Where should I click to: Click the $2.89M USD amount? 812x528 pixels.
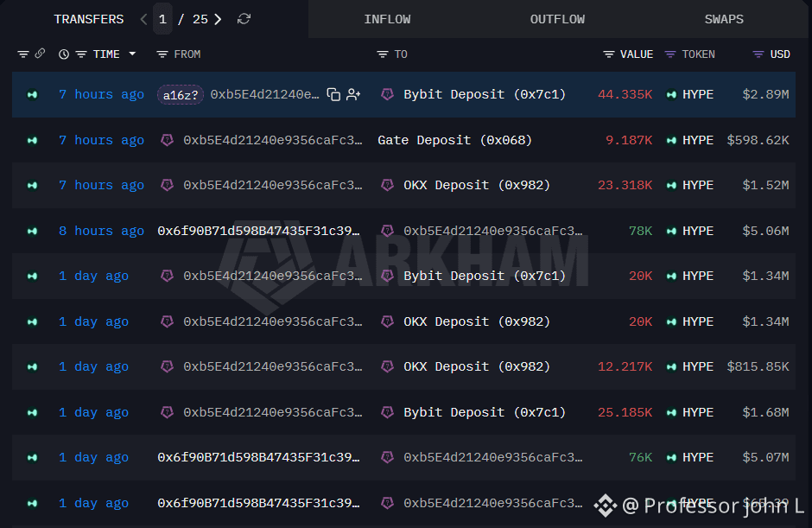click(765, 94)
